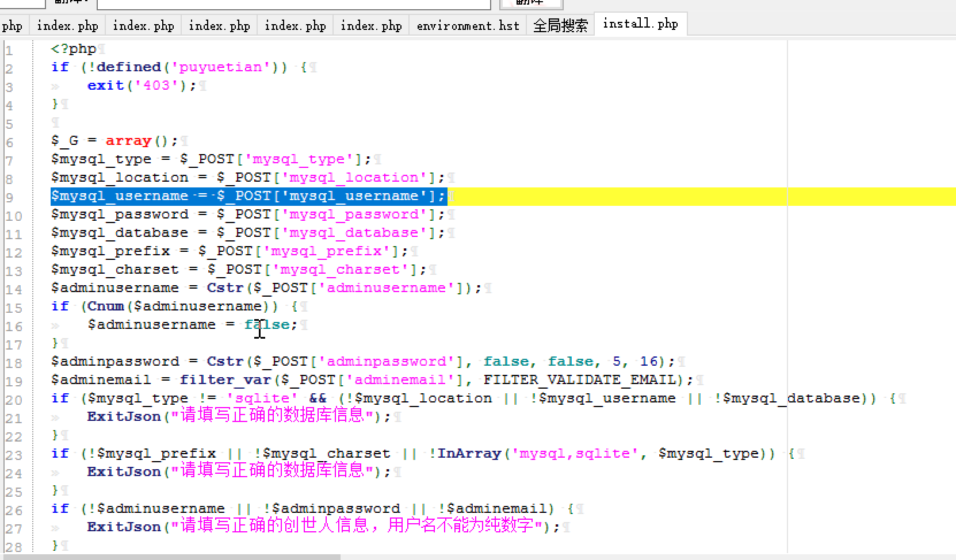Click the 'sqlite' string on line 20
Viewport: 956px width, 560px height.
[262, 398]
